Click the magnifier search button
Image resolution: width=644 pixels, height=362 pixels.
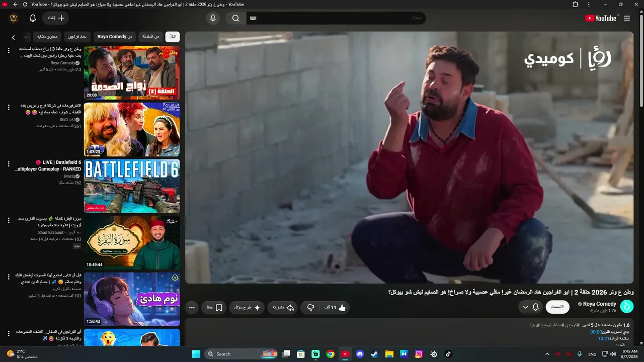[235, 18]
